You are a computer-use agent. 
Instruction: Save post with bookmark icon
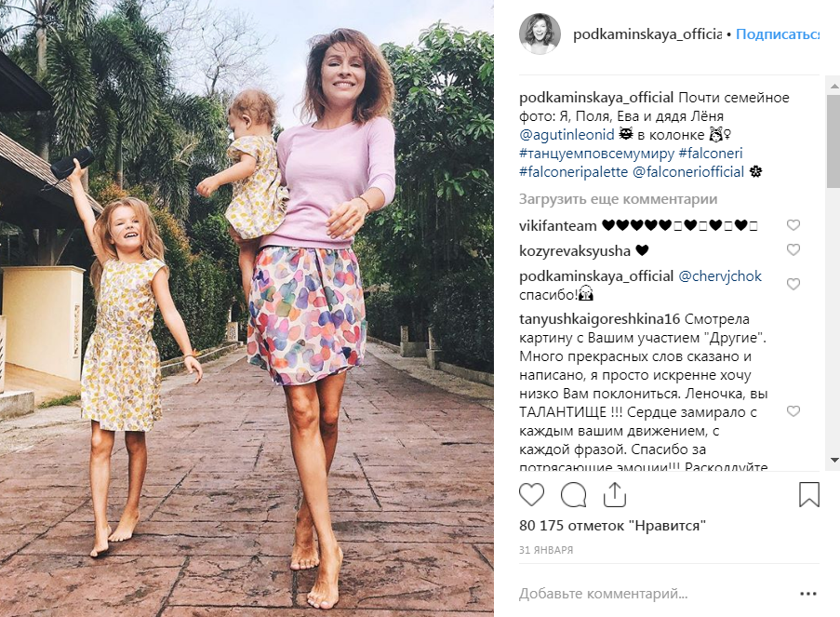pos(809,495)
